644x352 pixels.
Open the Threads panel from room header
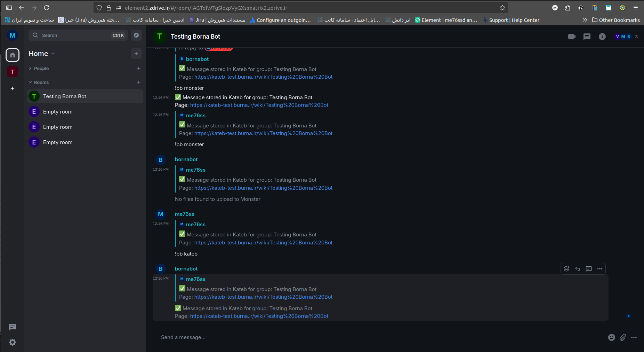point(587,37)
